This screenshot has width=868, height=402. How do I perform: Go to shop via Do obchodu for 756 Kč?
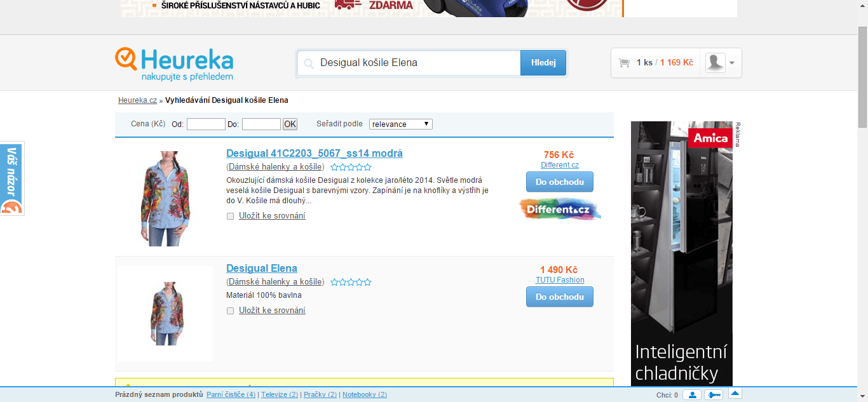(560, 182)
